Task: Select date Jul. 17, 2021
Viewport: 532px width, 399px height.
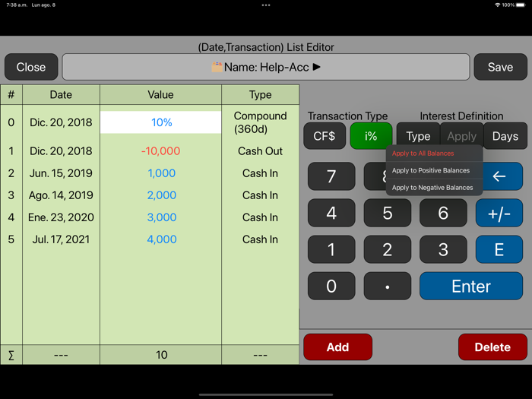Action: coord(61,239)
